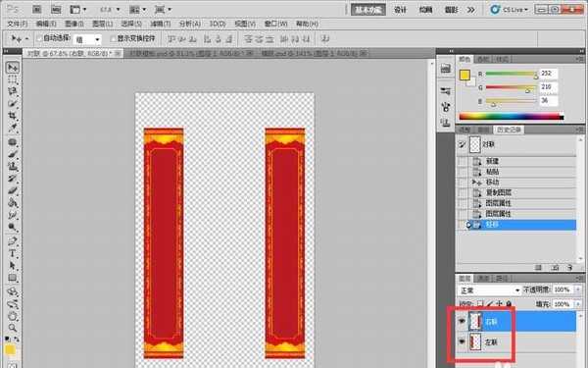Create new document from current history state
Screen dimensions: 588x368
pos(539,267)
